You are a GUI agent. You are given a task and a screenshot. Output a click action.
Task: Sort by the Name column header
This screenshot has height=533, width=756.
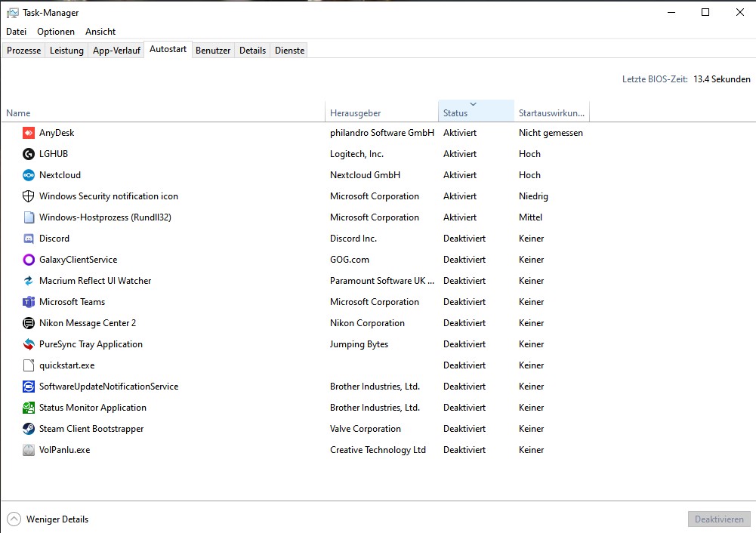163,112
